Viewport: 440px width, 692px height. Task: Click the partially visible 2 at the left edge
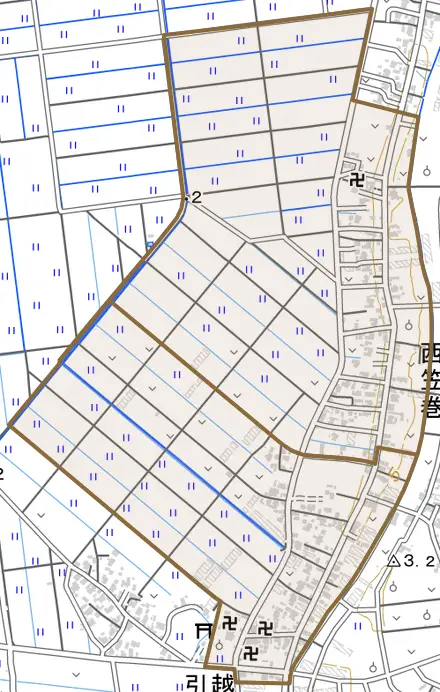[x=1, y=474]
